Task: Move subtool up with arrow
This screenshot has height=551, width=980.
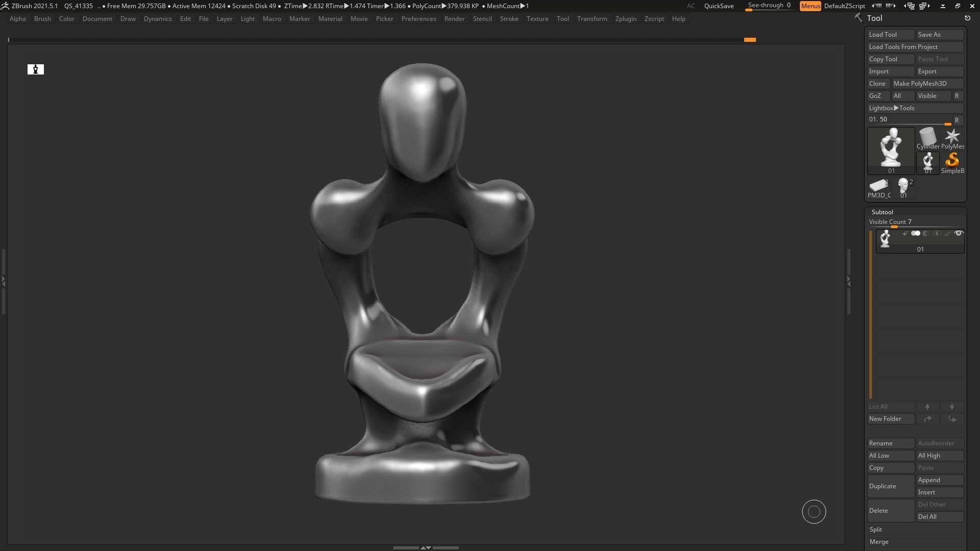Action: (927, 407)
